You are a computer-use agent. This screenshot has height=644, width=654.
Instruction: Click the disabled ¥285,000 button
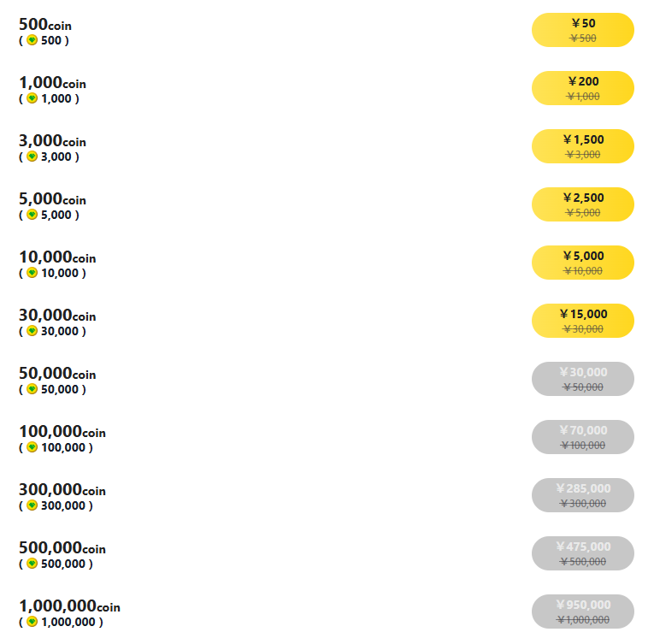click(x=583, y=495)
